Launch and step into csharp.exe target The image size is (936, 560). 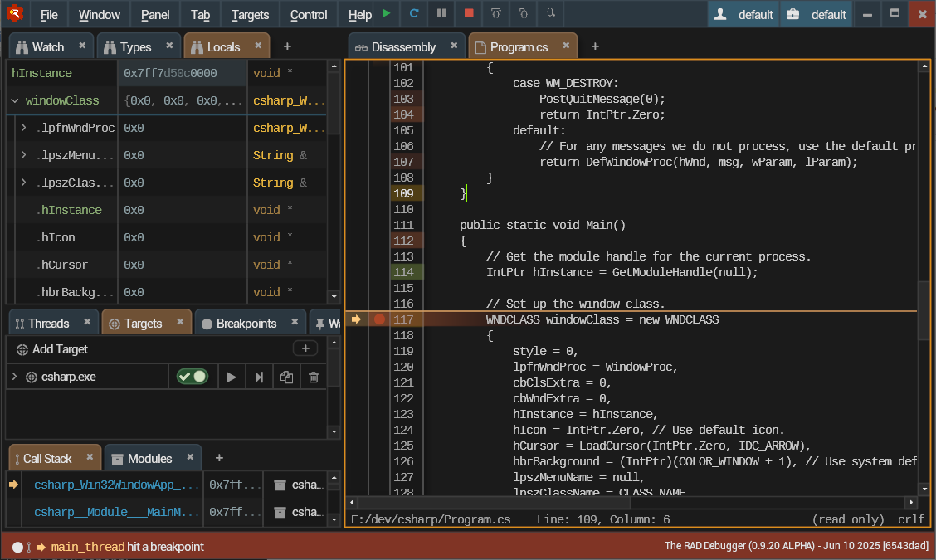(x=259, y=377)
